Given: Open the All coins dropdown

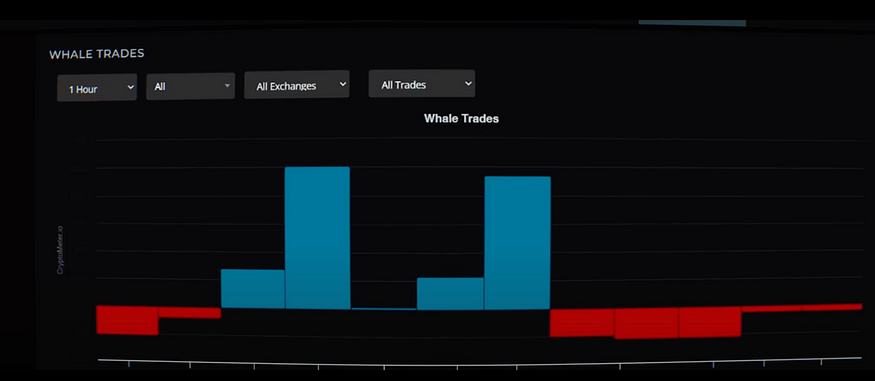Looking at the screenshot, I should pyautogui.click(x=190, y=86).
